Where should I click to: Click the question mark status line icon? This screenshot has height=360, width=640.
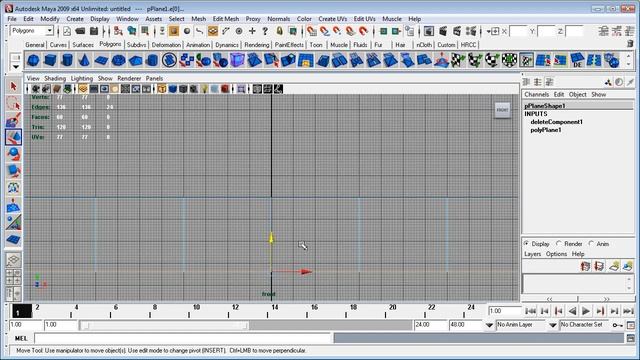pyautogui.click(x=265, y=31)
